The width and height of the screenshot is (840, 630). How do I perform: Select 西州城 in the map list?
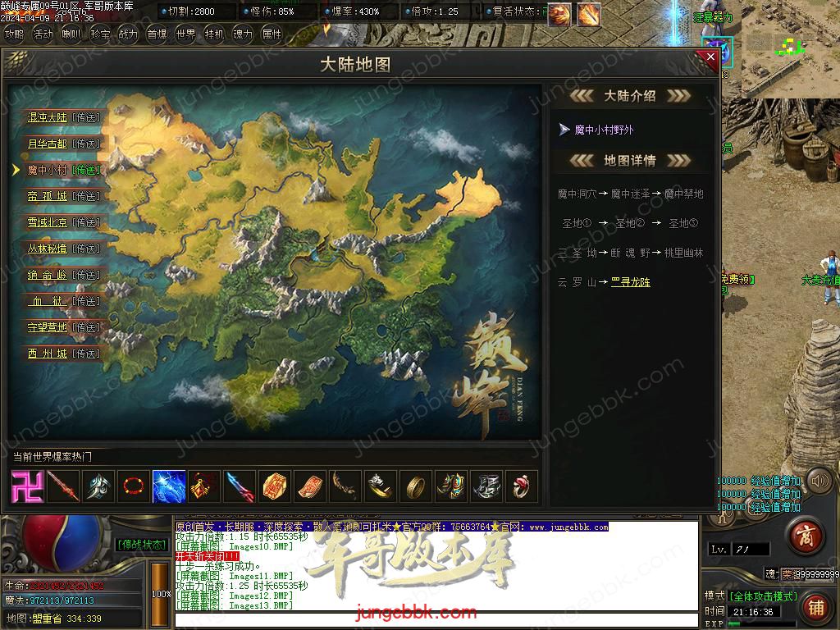[x=47, y=354]
